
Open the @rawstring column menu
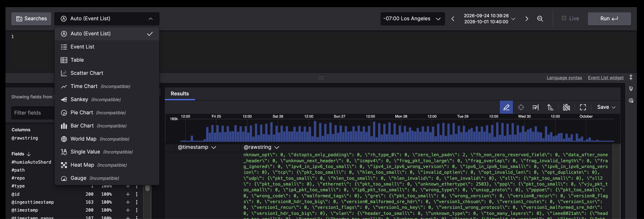(x=277, y=147)
